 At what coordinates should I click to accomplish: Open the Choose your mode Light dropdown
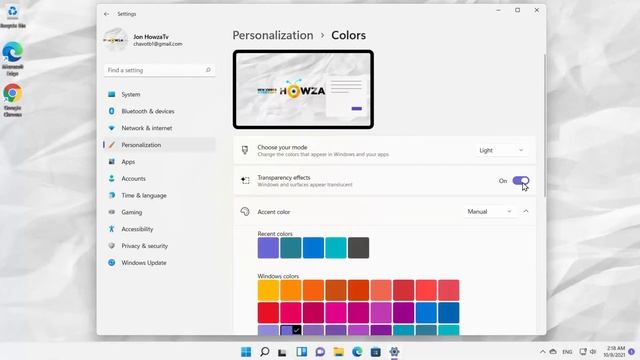pos(501,150)
